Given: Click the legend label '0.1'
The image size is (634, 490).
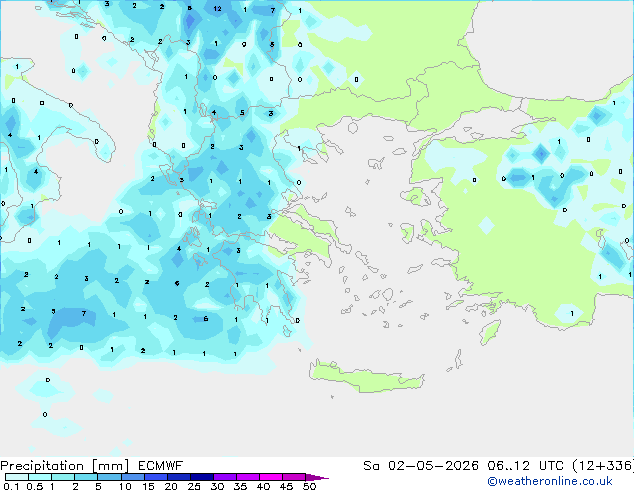Looking at the screenshot, I should coord(11,486).
